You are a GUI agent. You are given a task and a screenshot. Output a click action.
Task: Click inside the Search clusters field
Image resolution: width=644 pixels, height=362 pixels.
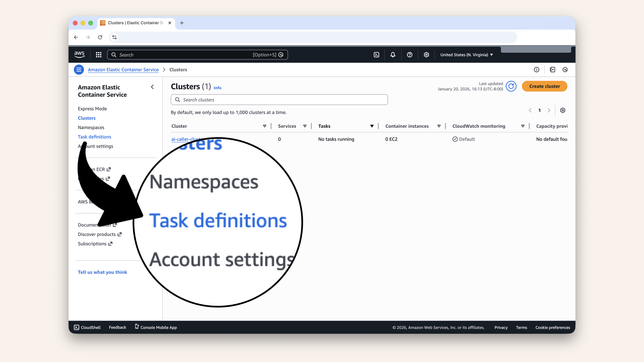(x=279, y=100)
